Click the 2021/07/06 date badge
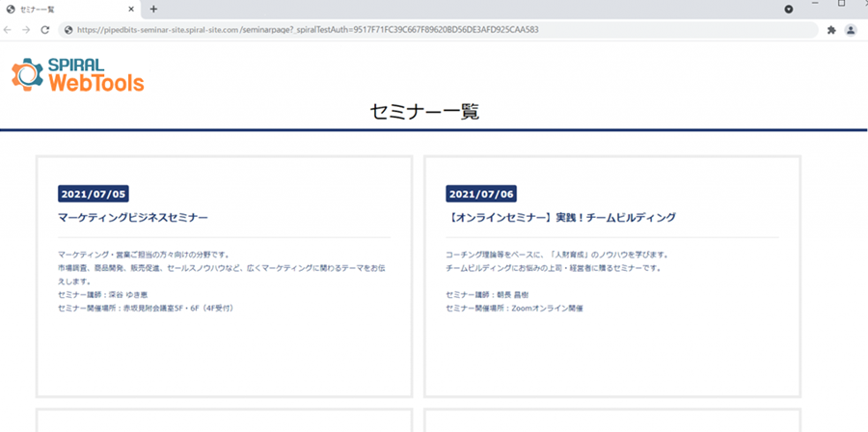Screen dimensions: 868x432 click(481, 194)
